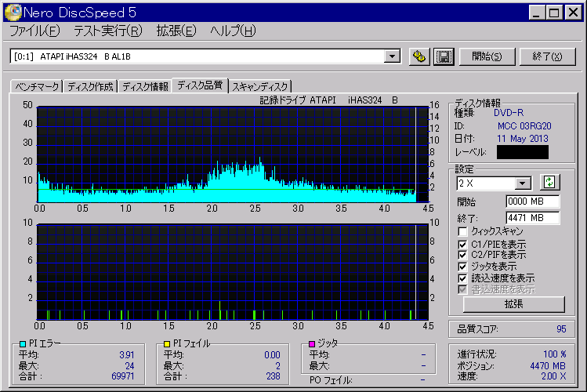
Task: Click the cyan PI エラー legend swatch
Action: coord(23,343)
